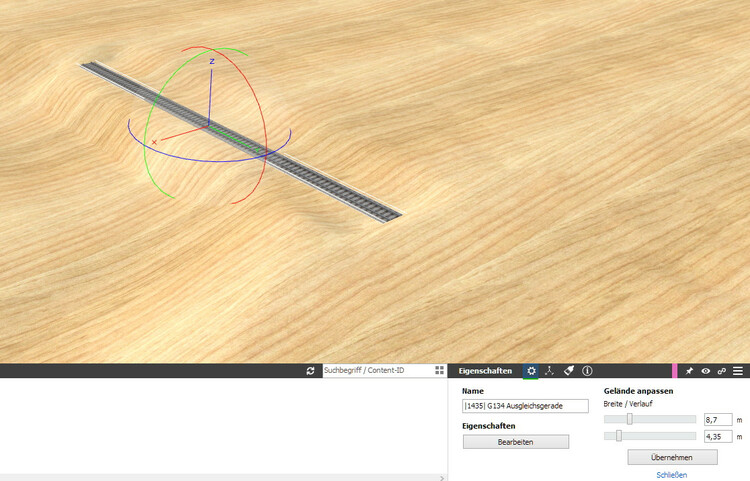Click the 4,35 value field
The height and width of the screenshot is (481, 750).
[x=717, y=437]
